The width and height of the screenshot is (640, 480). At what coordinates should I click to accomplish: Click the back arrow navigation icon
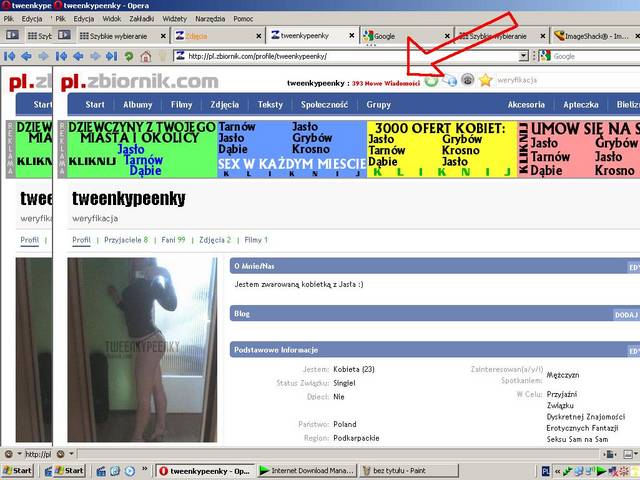coord(79,57)
